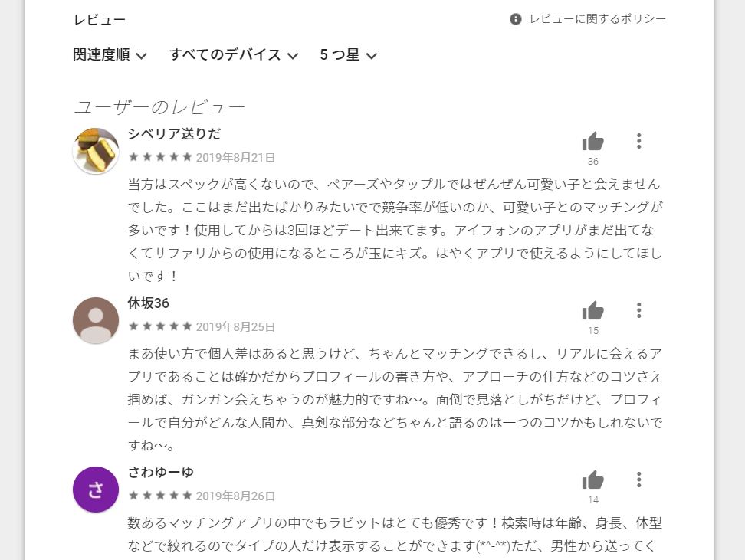Click the レビュー section heading
The width and height of the screenshot is (745, 560).
pos(100,19)
